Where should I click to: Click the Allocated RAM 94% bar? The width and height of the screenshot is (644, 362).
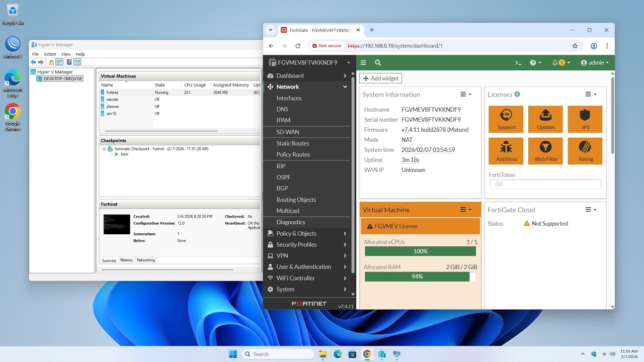point(420,277)
